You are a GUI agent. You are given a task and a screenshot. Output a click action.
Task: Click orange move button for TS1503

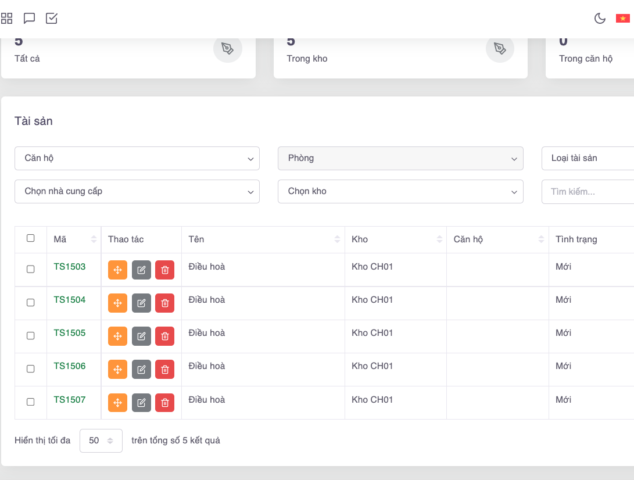(117, 270)
